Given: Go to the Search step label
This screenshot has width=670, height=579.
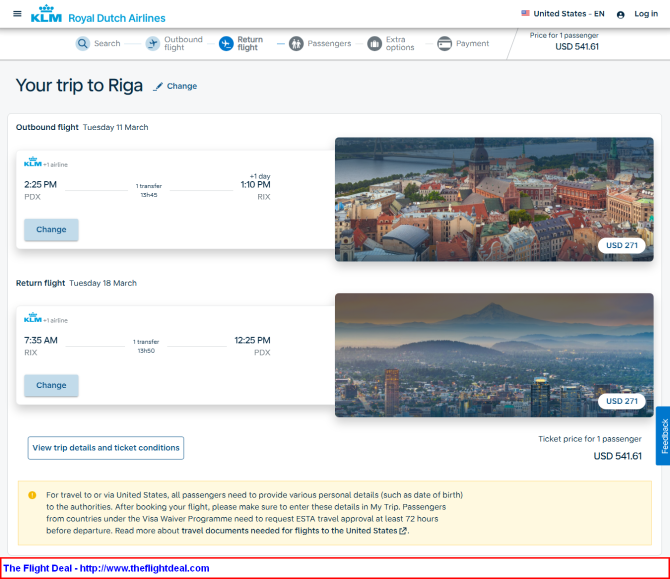Looking at the screenshot, I should click(107, 43).
